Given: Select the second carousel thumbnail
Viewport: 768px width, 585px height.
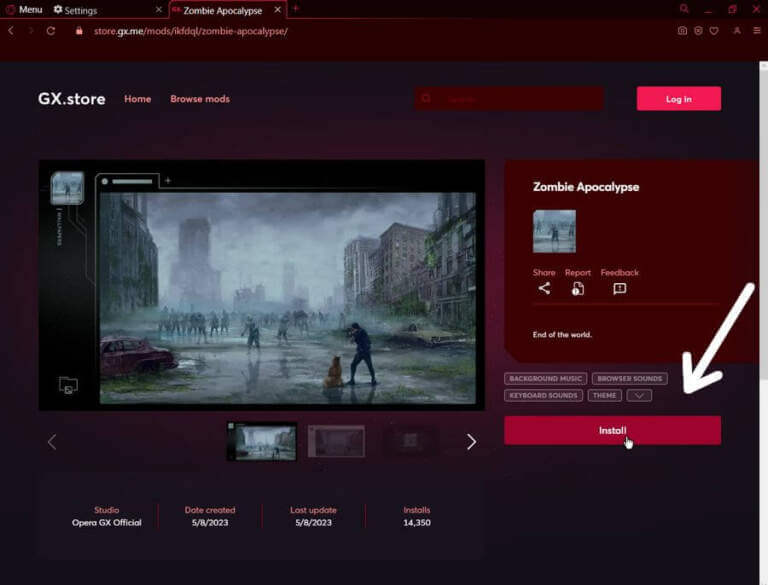Looking at the screenshot, I should pos(336,441).
